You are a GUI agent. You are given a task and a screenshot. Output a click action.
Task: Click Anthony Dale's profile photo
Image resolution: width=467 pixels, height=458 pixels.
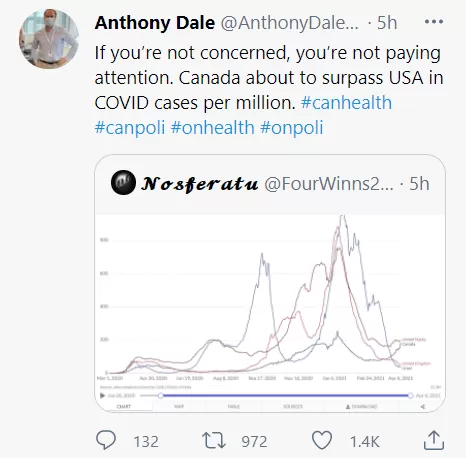click(49, 39)
